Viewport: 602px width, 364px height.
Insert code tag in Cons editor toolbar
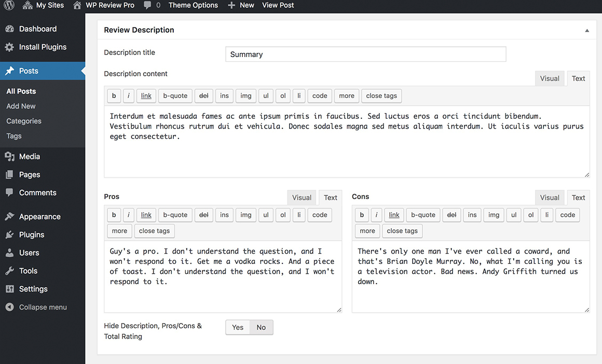(x=567, y=215)
